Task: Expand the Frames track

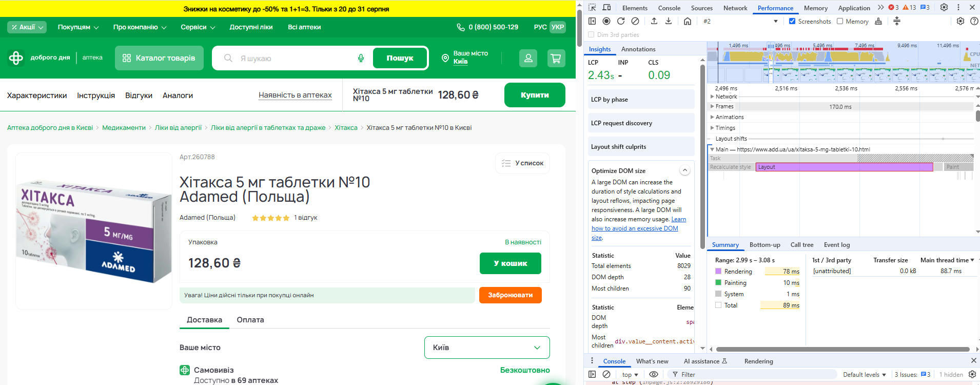Action: 712,106
